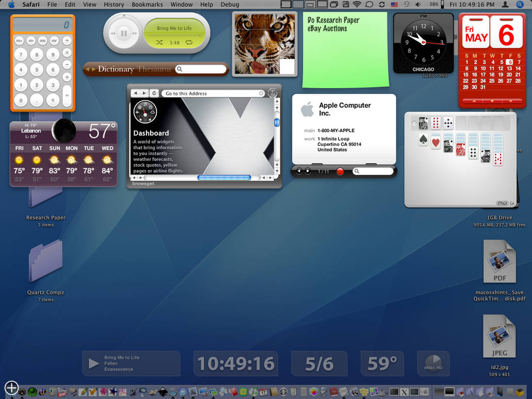Skip to previous track in iTunes widget
This screenshot has width=532, height=399.
click(x=113, y=33)
